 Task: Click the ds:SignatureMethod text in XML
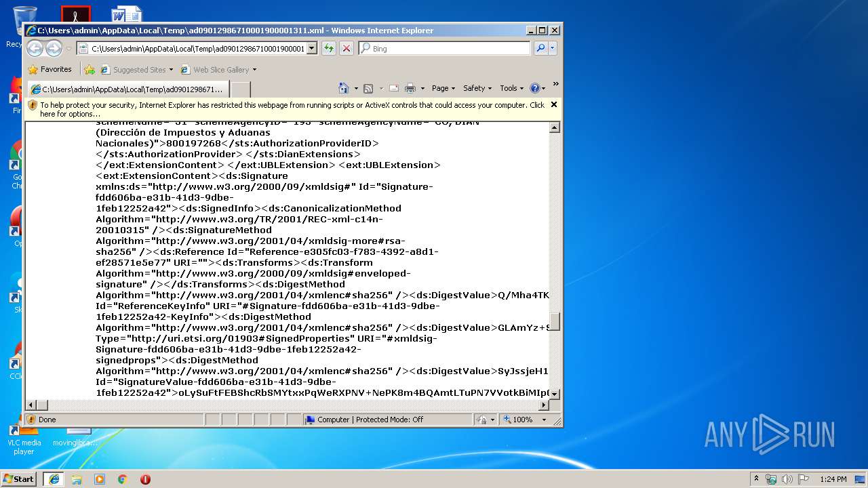(x=221, y=230)
